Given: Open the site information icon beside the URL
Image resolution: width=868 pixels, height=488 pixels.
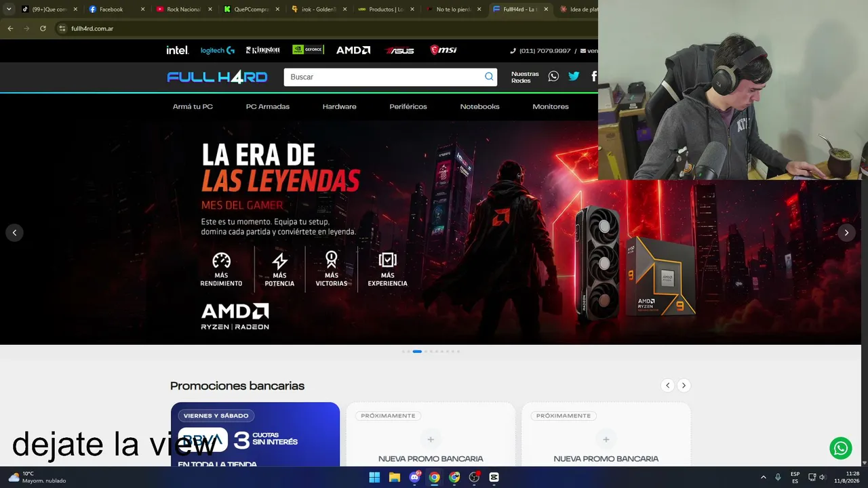Looking at the screenshot, I should [x=62, y=28].
